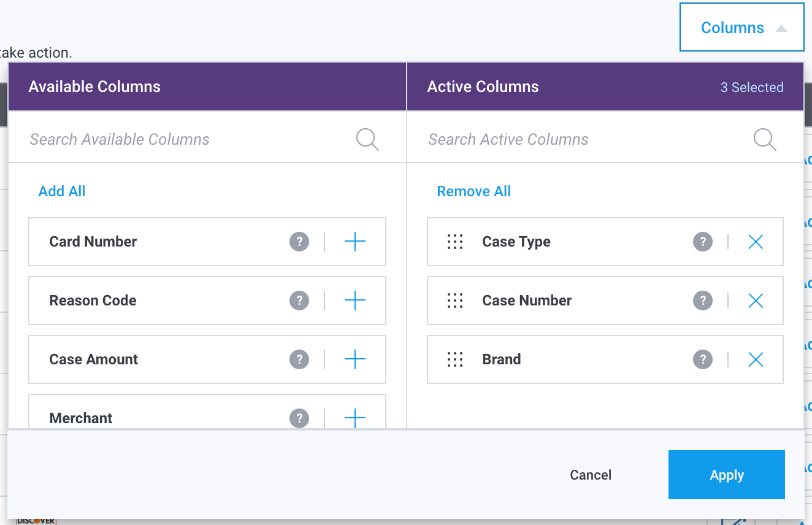This screenshot has height=525, width=812.
Task: Cancel the column selection
Action: point(590,475)
